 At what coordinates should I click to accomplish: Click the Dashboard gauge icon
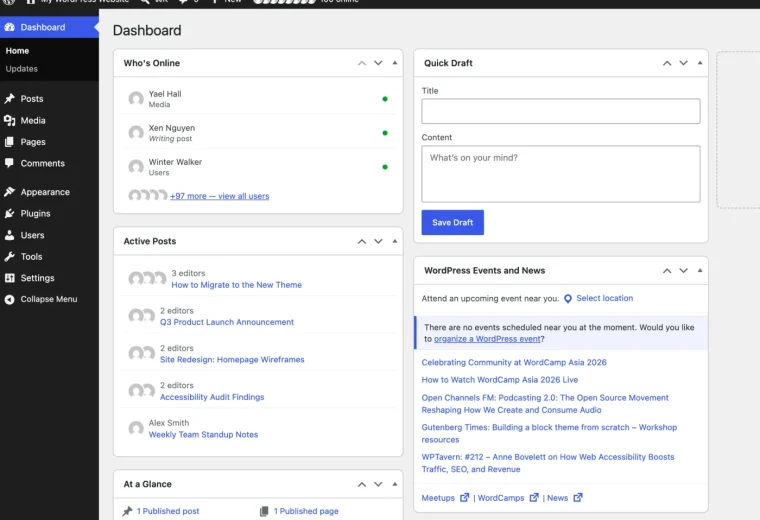[x=9, y=27]
